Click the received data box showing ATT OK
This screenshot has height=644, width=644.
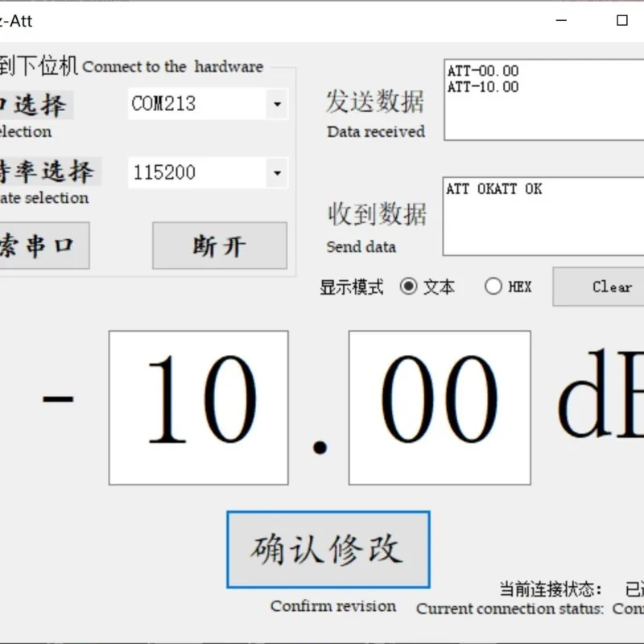point(543,217)
